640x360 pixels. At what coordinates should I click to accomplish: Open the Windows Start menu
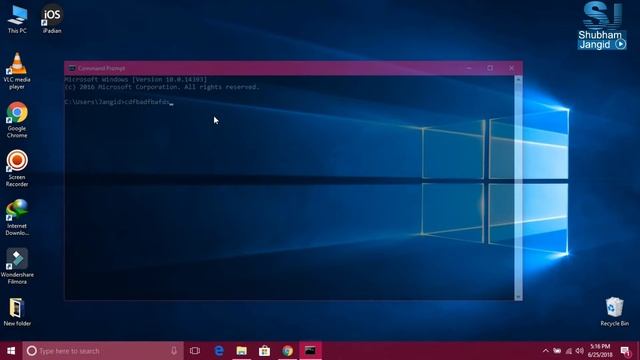point(11,351)
